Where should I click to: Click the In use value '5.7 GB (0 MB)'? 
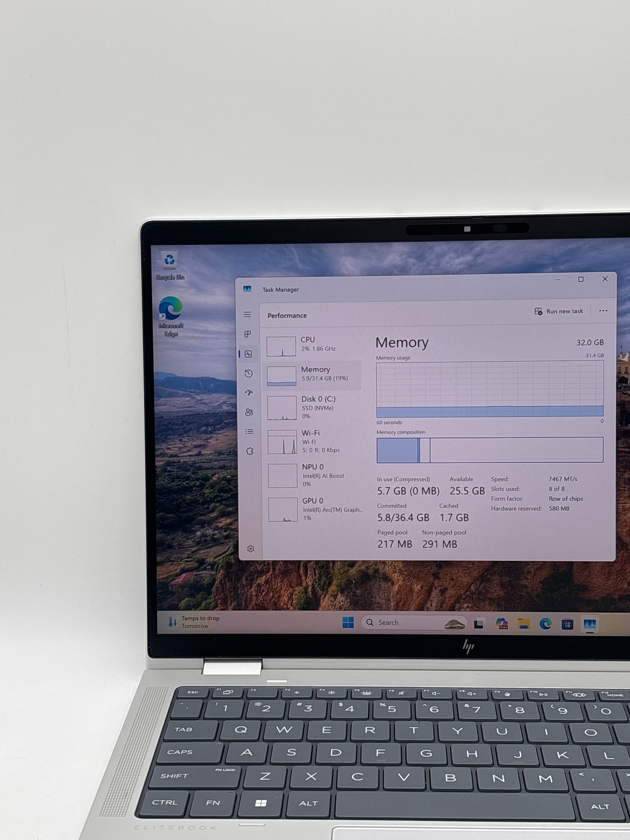408,491
